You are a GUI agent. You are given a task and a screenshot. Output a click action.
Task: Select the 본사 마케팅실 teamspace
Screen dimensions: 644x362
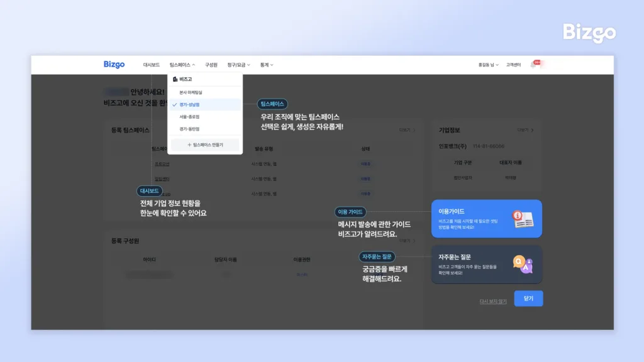[x=205, y=92]
